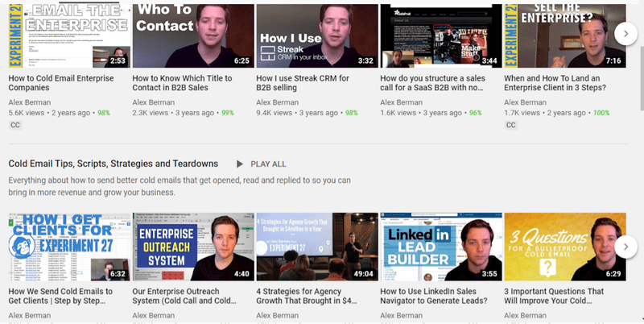The image size is (644, 324).
Task: Open Who To Contact video thumbnail
Action: pyautogui.click(x=193, y=36)
